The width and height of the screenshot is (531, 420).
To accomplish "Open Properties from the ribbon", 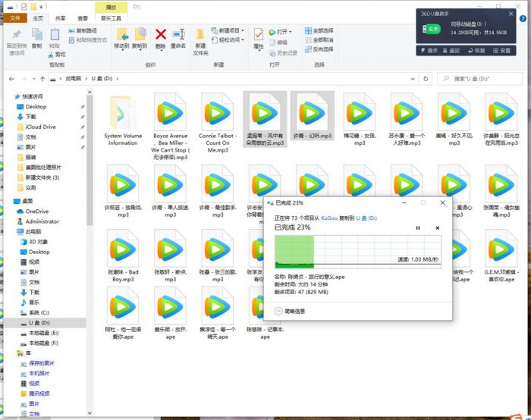I will [259, 36].
